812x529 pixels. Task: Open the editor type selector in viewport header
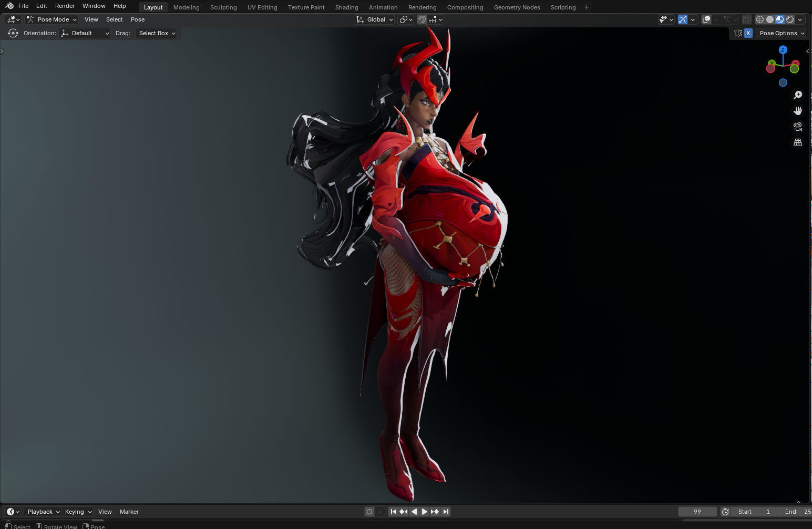coord(13,19)
